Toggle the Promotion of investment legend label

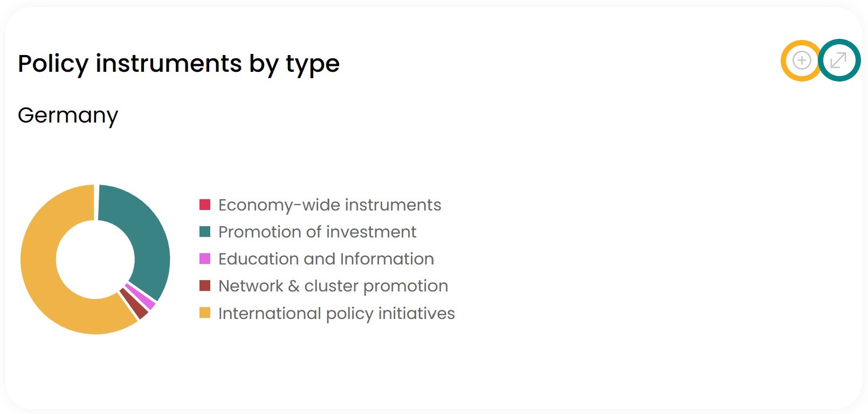coord(317,232)
